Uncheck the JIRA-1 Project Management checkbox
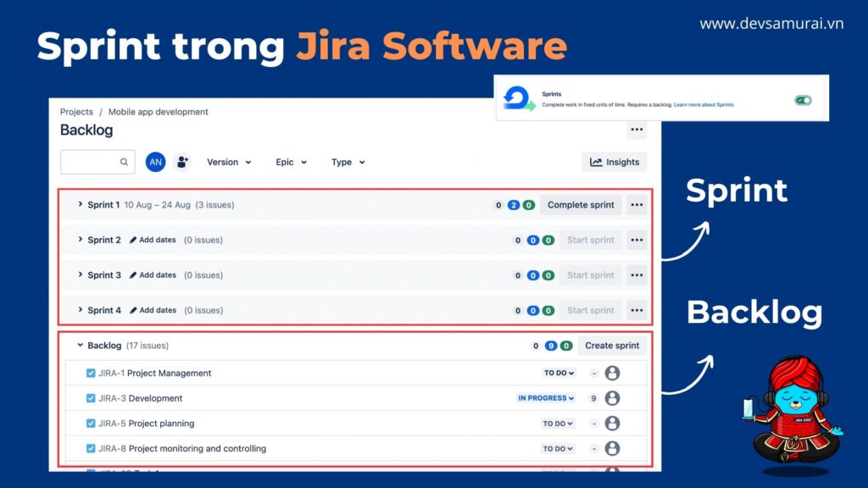Screen dimensions: 868x488 pyautogui.click(x=89, y=373)
